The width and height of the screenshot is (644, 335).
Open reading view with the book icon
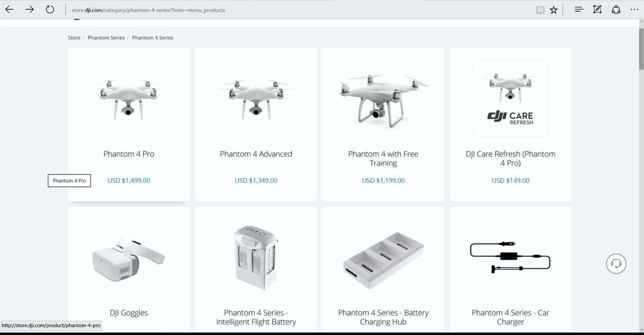click(x=540, y=10)
